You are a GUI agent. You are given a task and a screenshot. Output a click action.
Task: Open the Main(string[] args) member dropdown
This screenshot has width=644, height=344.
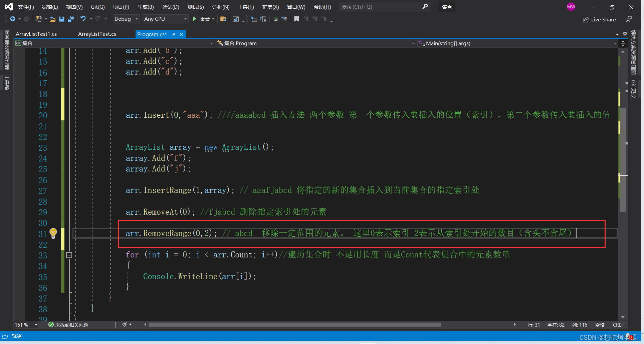615,43
